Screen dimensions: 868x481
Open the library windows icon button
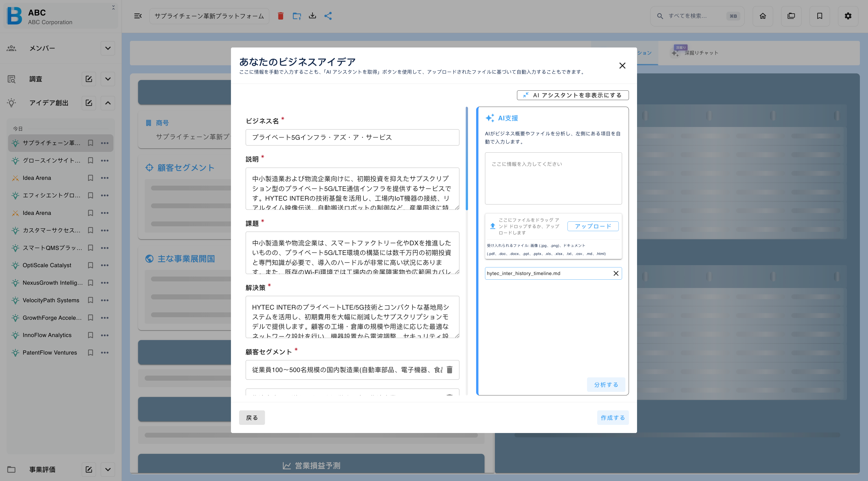[x=791, y=16]
